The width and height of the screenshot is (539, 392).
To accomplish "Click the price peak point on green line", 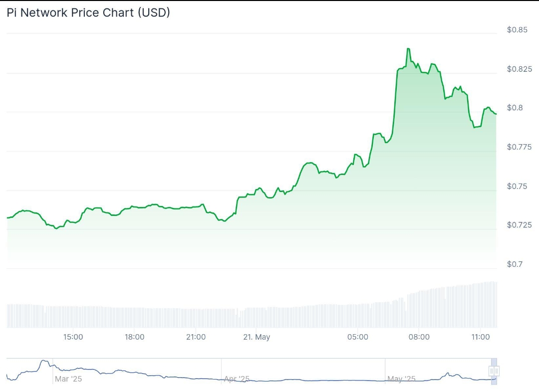I will 408,49.
